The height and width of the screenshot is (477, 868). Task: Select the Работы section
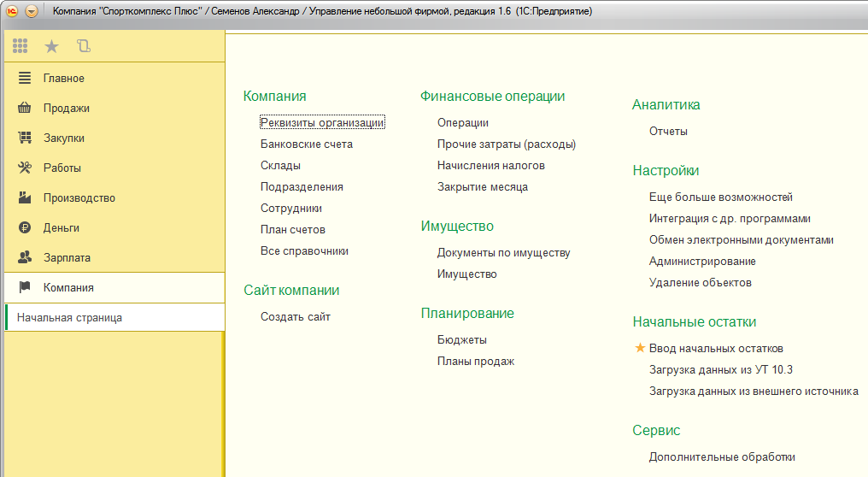(x=62, y=168)
